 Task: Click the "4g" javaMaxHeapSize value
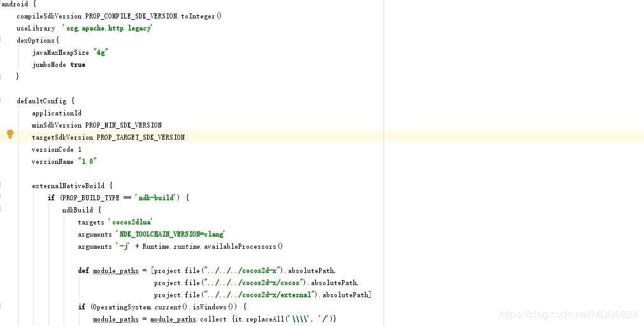pyautogui.click(x=100, y=52)
